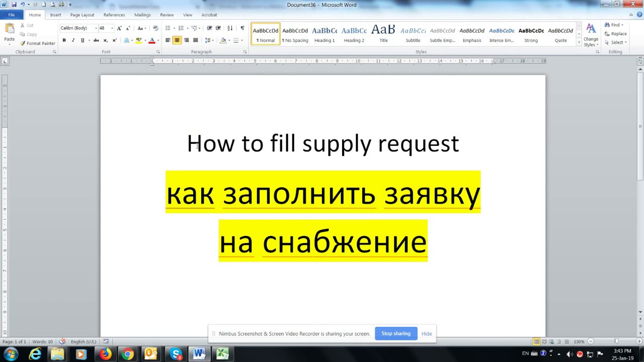The width and height of the screenshot is (644, 362).
Task: Align the paragraph to the left
Action: pyautogui.click(x=168, y=40)
